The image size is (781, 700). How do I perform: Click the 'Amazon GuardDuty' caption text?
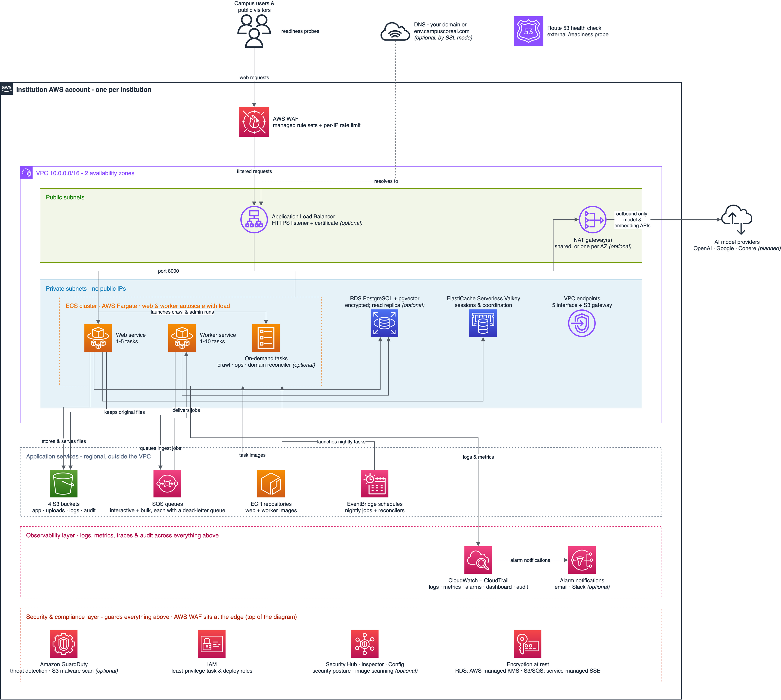point(64,664)
